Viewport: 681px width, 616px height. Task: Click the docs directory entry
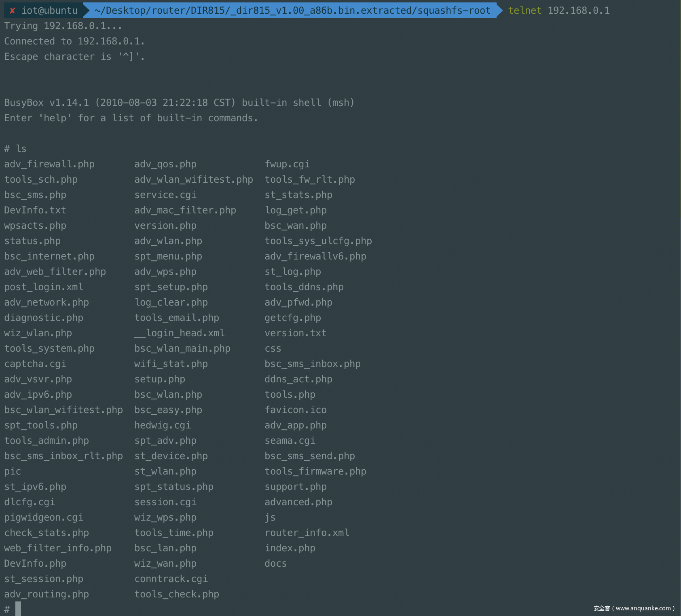275,563
